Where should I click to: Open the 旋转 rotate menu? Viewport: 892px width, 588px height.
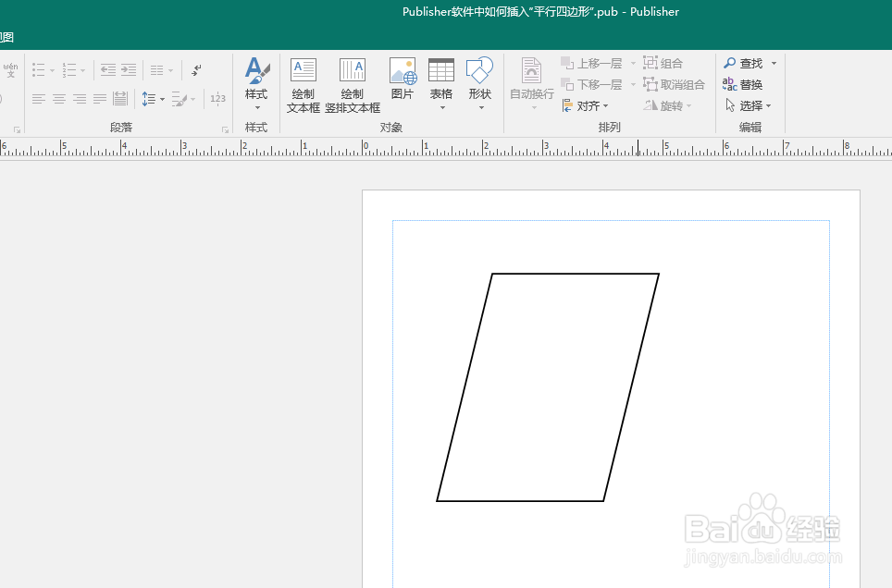tap(668, 105)
